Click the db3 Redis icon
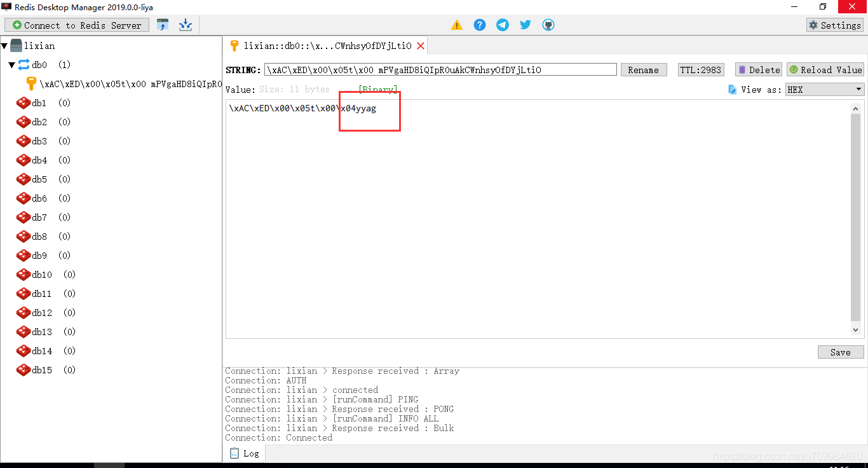This screenshot has width=868, height=468. click(24, 141)
